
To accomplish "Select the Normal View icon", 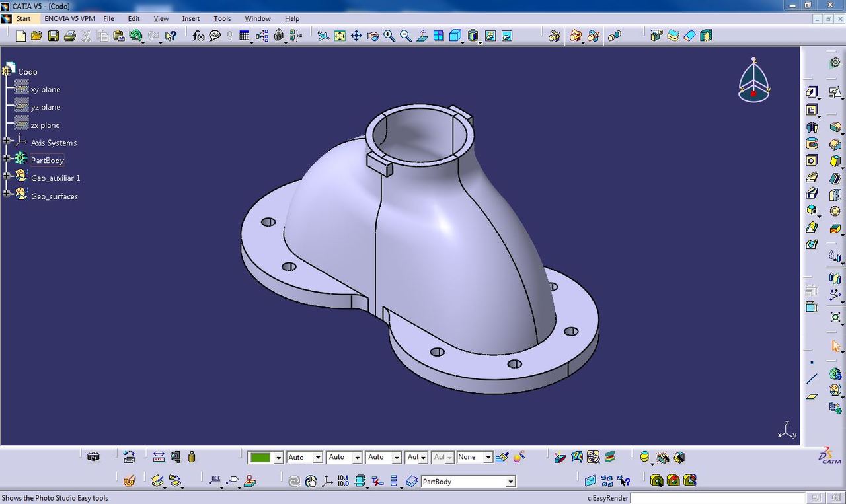I will click(422, 36).
